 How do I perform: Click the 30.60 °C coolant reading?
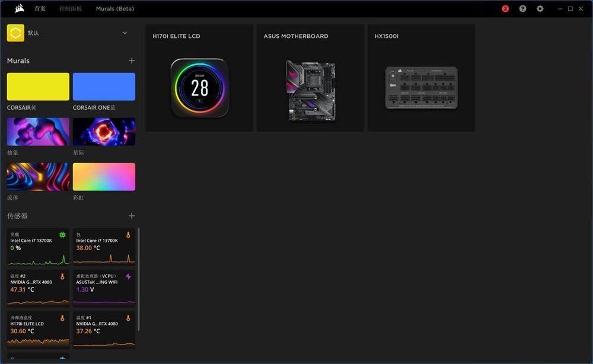23,331
